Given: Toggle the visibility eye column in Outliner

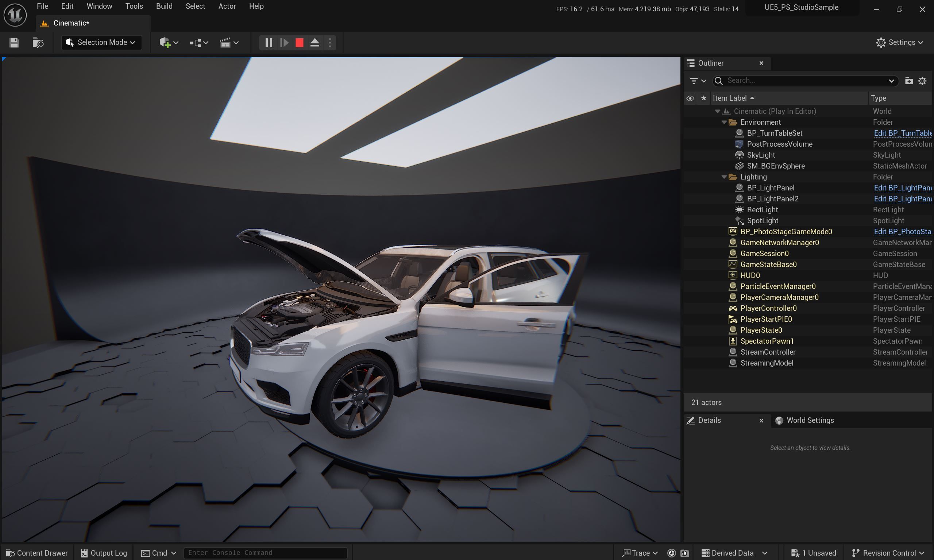Looking at the screenshot, I should [x=690, y=98].
